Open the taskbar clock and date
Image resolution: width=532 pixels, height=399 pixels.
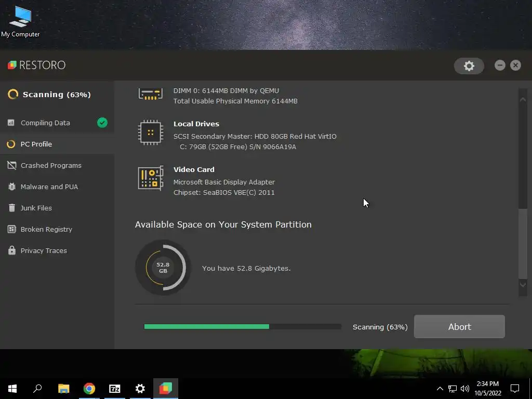pyautogui.click(x=487, y=389)
